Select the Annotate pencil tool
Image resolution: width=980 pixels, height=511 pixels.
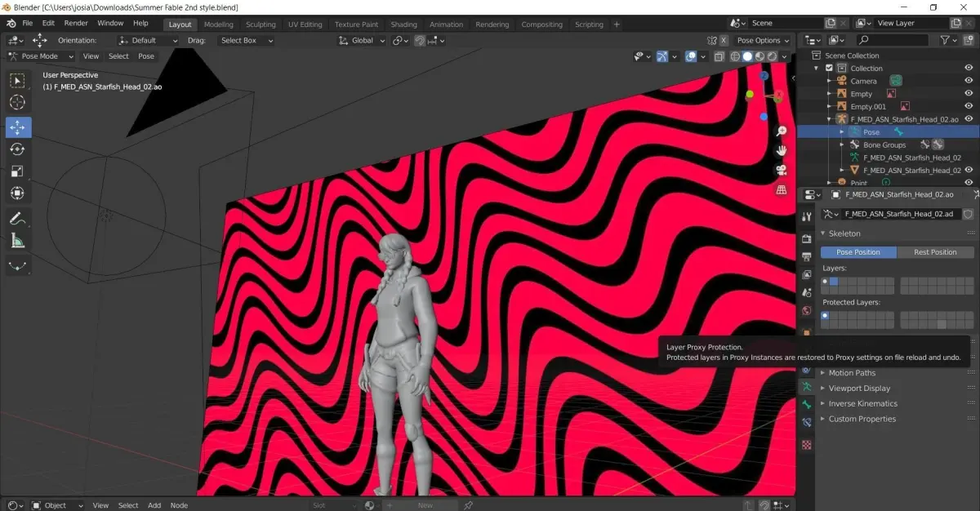point(18,218)
